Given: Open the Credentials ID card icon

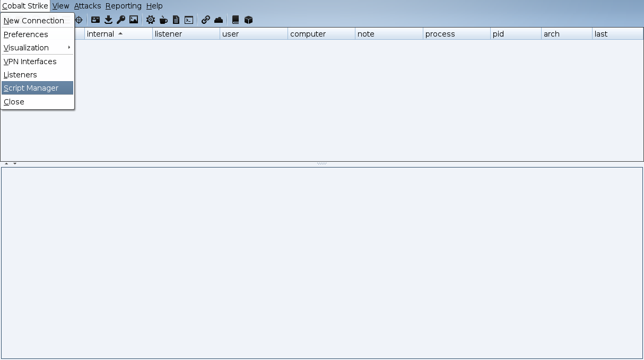Looking at the screenshot, I should [95, 20].
